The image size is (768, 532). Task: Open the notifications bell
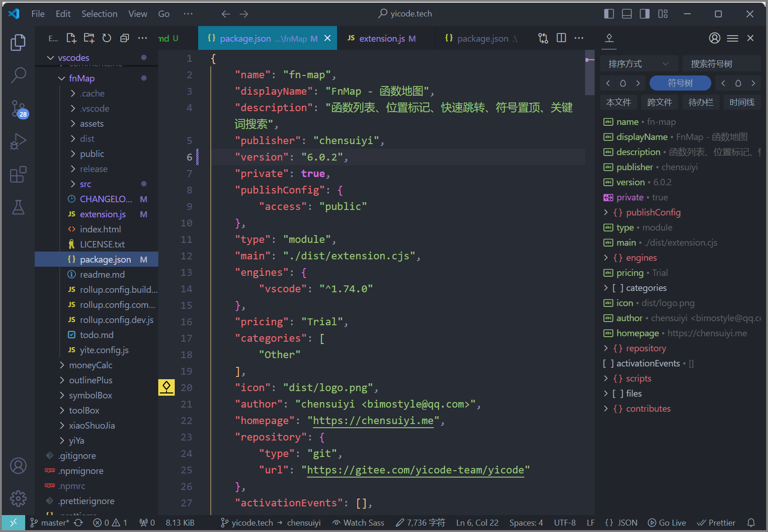pos(751,522)
